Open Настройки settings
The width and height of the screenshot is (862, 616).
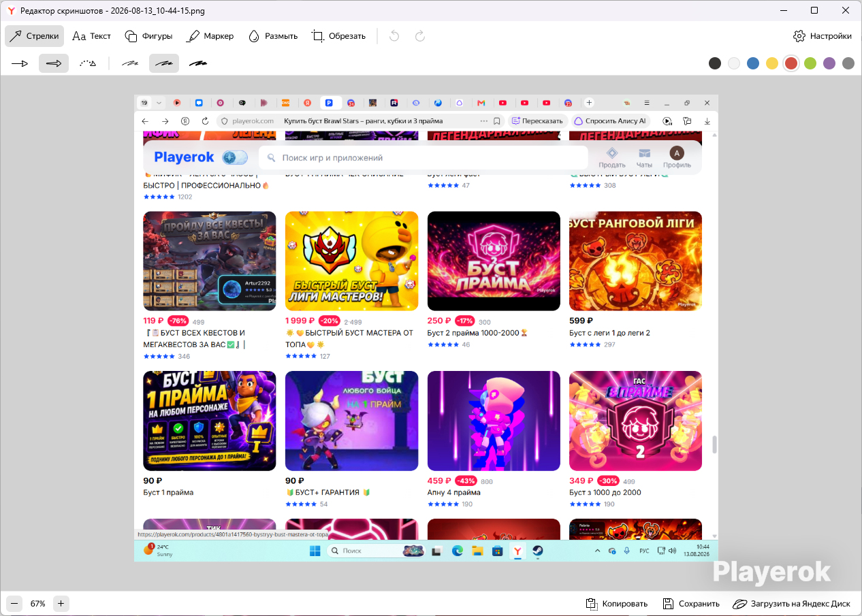[x=823, y=36]
